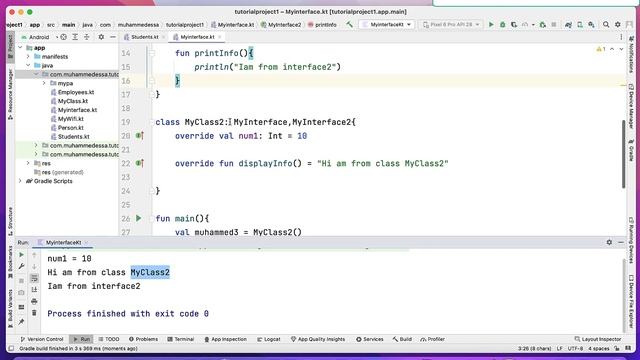This screenshot has width=640, height=360.
Task: Click the warning indicator in editor corner
Action: (601, 49)
